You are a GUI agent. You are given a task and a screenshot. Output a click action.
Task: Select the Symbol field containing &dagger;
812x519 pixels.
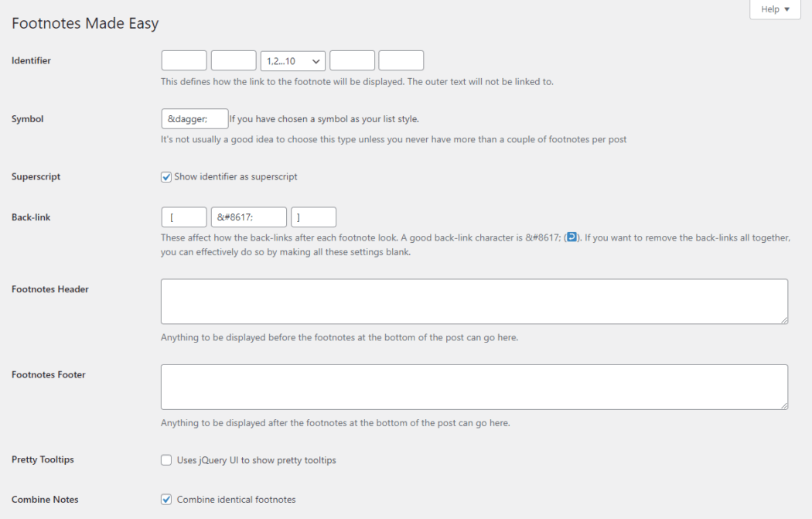pos(194,118)
